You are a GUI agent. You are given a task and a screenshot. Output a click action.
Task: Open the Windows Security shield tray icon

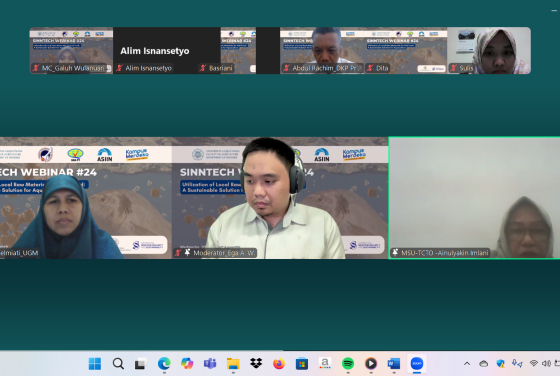(500, 364)
